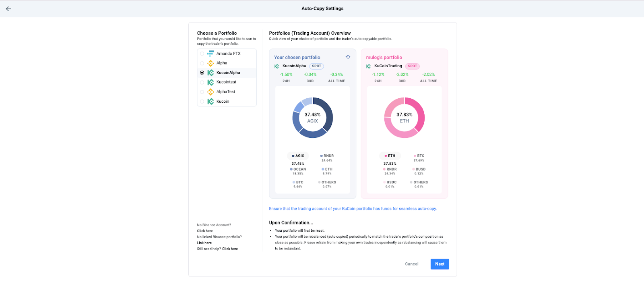This screenshot has height=299, width=644.
Task: Click the KuCoin icon next to KucoinAlpha header
Action: [x=277, y=66]
